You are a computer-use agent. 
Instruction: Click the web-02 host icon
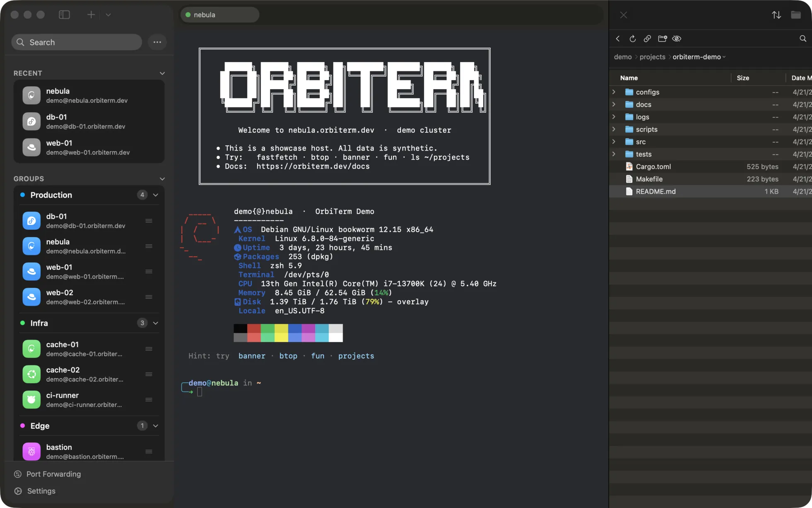pyautogui.click(x=31, y=297)
